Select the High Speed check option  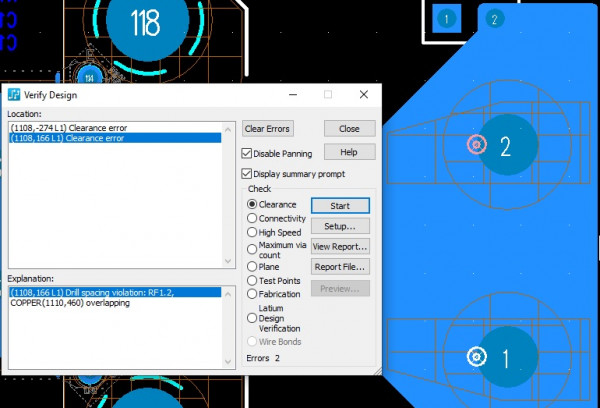tap(252, 232)
